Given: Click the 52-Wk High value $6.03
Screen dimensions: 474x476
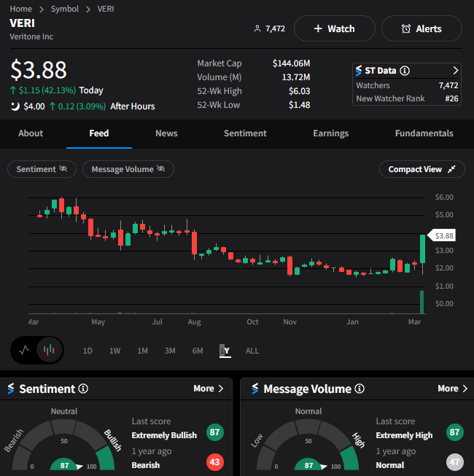Looking at the screenshot, I should coord(300,91).
